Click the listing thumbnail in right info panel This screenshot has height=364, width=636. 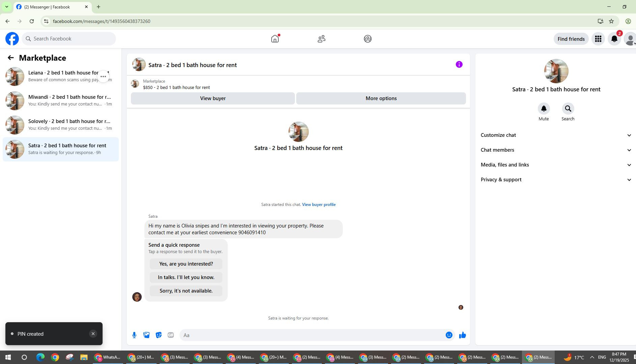(x=556, y=71)
